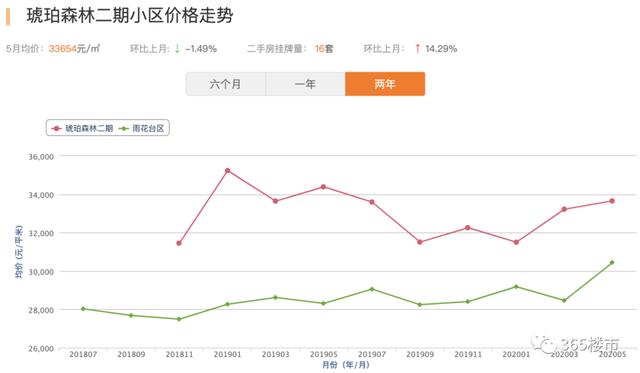
Task: Click the green 201811 data point
Action: 179,319
